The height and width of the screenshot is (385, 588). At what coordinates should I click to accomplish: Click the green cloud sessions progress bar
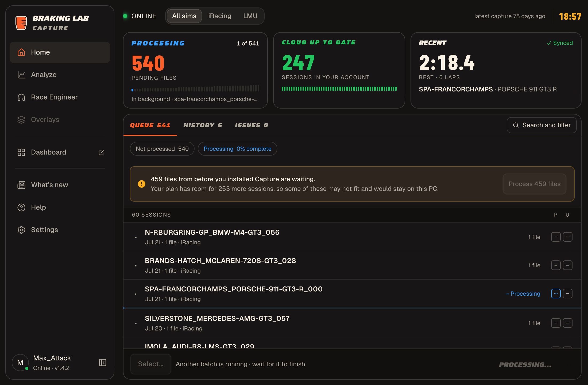[339, 89]
